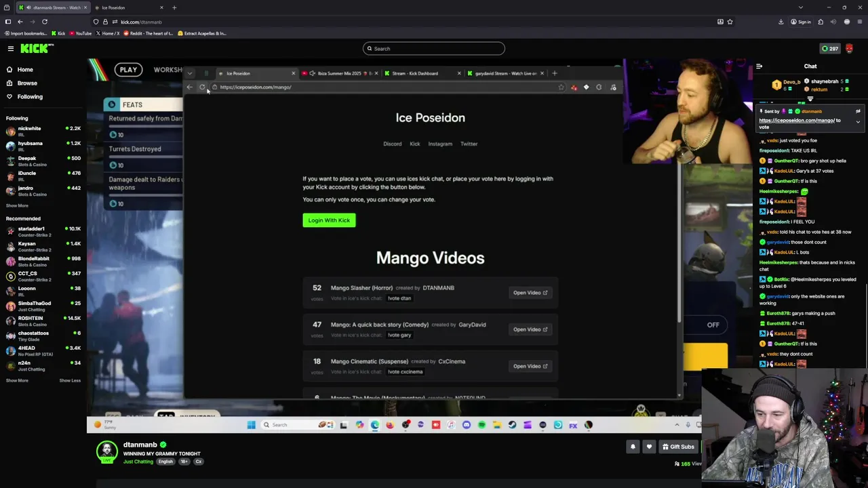The height and width of the screenshot is (488, 868).
Task: Open Video for Mango: A quick back story
Action: (x=530, y=329)
